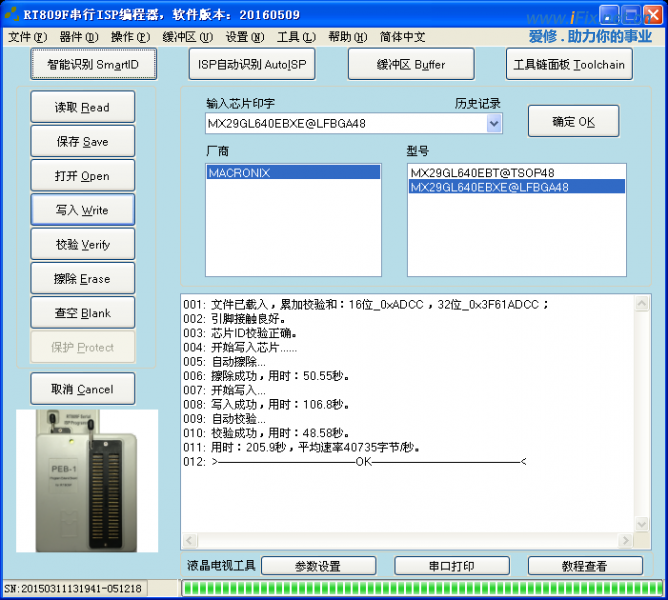Viewport: 668px width, 600px height.
Task: Click the Erase chip button
Action: click(x=82, y=279)
